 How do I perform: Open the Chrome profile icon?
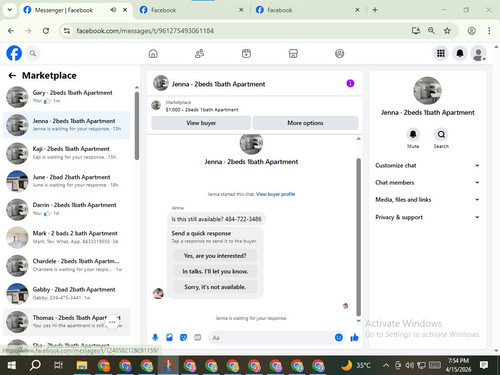471,31
